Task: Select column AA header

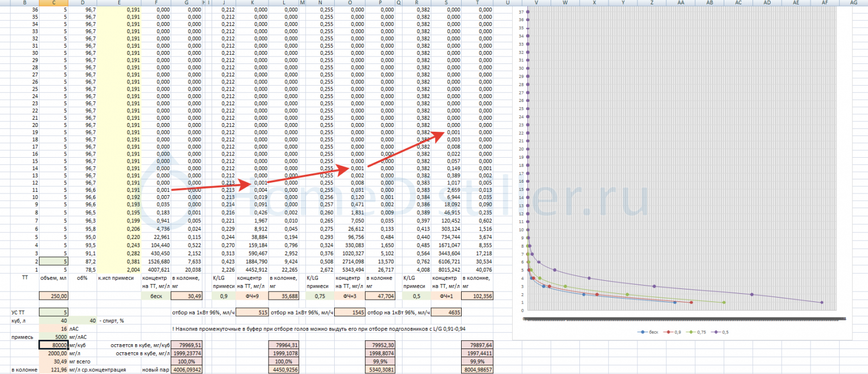Action: pos(681,3)
